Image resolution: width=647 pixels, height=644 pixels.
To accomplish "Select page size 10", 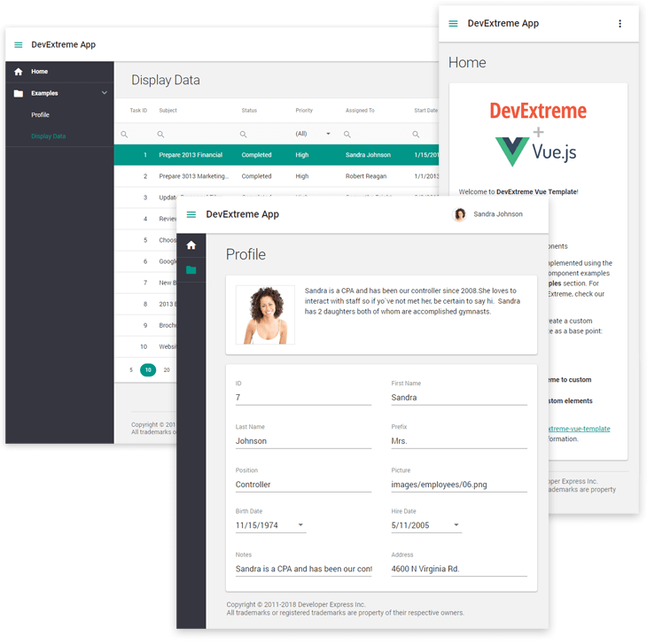I will click(x=148, y=369).
